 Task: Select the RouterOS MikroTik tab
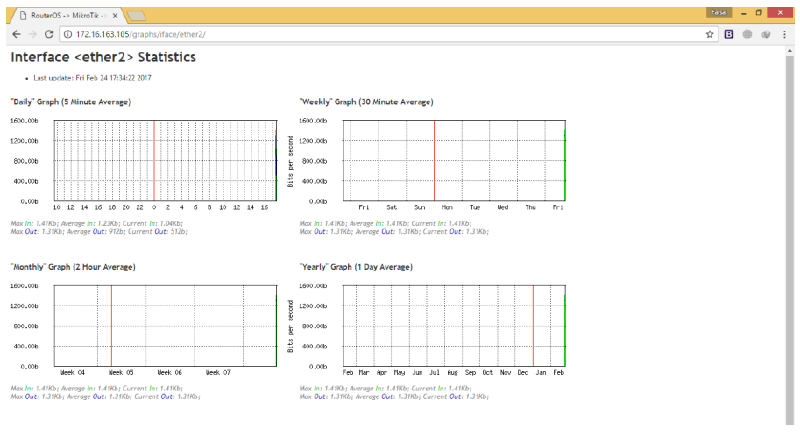[68, 15]
